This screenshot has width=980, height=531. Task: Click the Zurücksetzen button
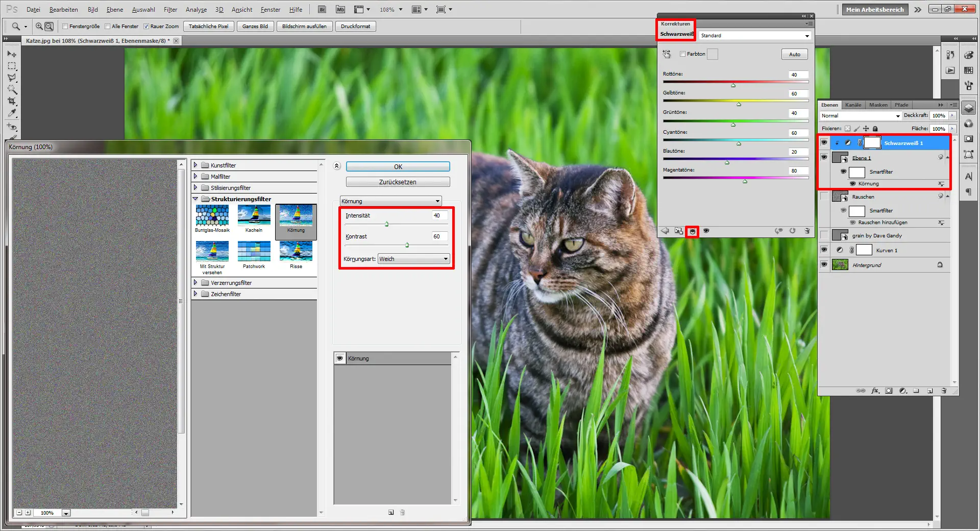(x=397, y=182)
